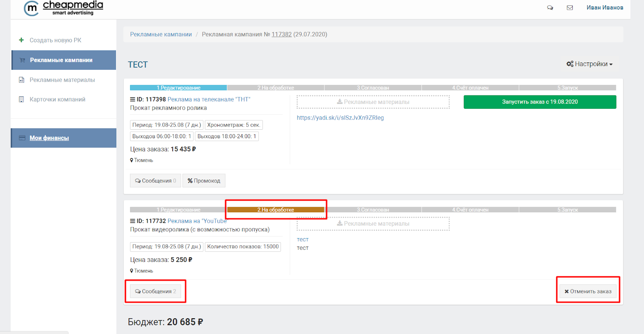Click Отменить заказ button
Screen dimensions: 644x334
[588, 291]
